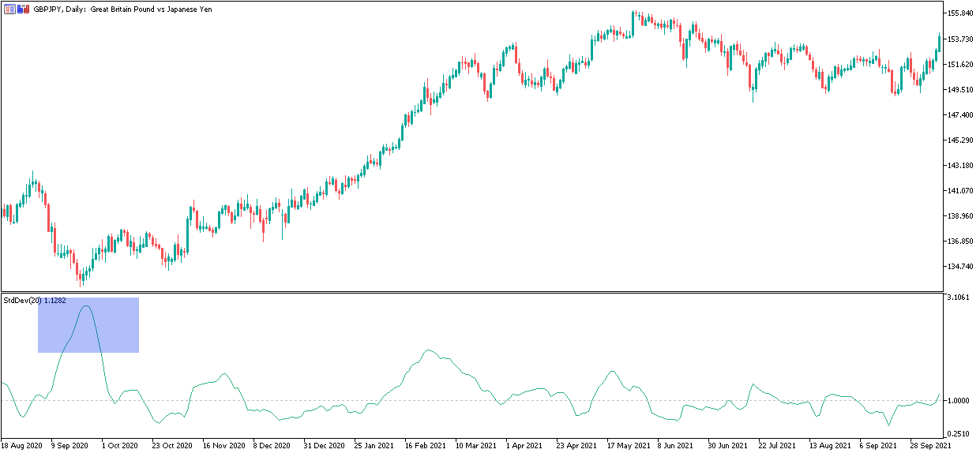The height and width of the screenshot is (453, 980).
Task: Click the 1.0000 indicator level label
Action: pyautogui.click(x=959, y=401)
